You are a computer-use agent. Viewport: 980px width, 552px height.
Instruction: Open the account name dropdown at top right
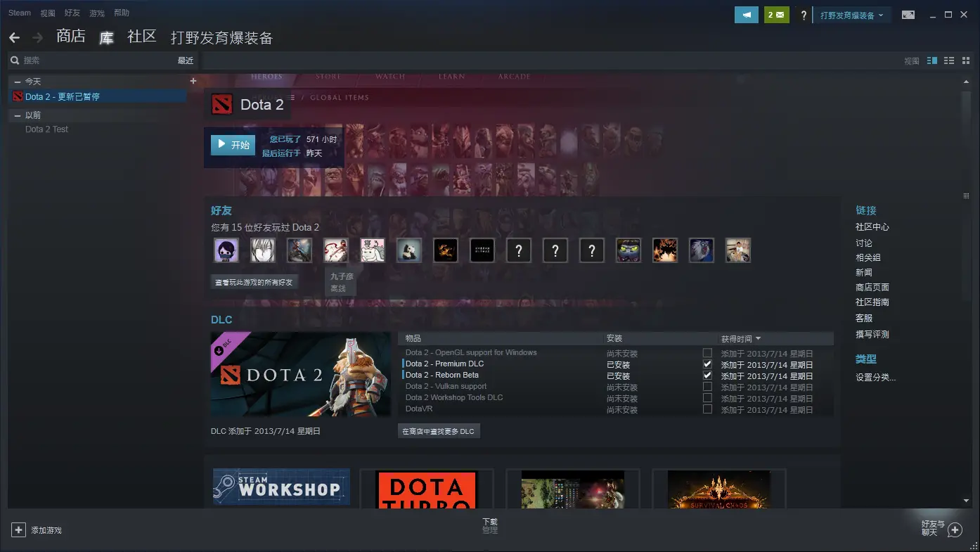[x=851, y=15]
